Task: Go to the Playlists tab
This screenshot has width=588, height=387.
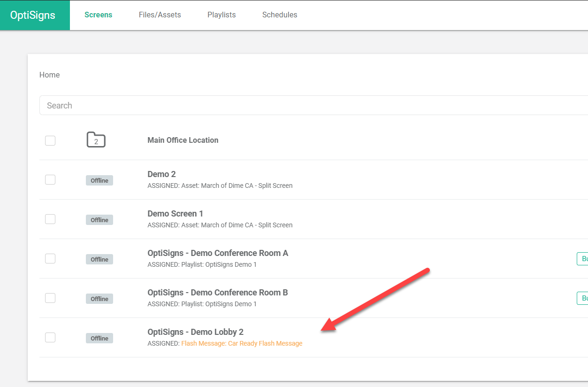Action: [221, 15]
